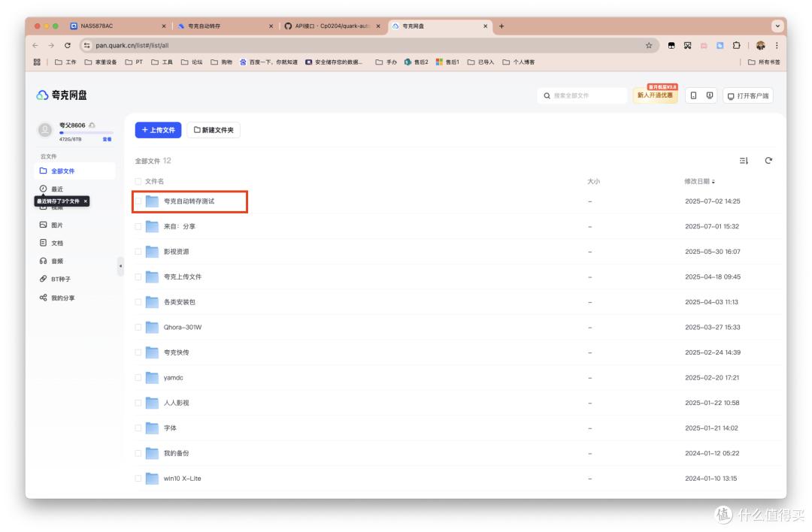Select the checkbox for 影视资源 folder

(138, 252)
